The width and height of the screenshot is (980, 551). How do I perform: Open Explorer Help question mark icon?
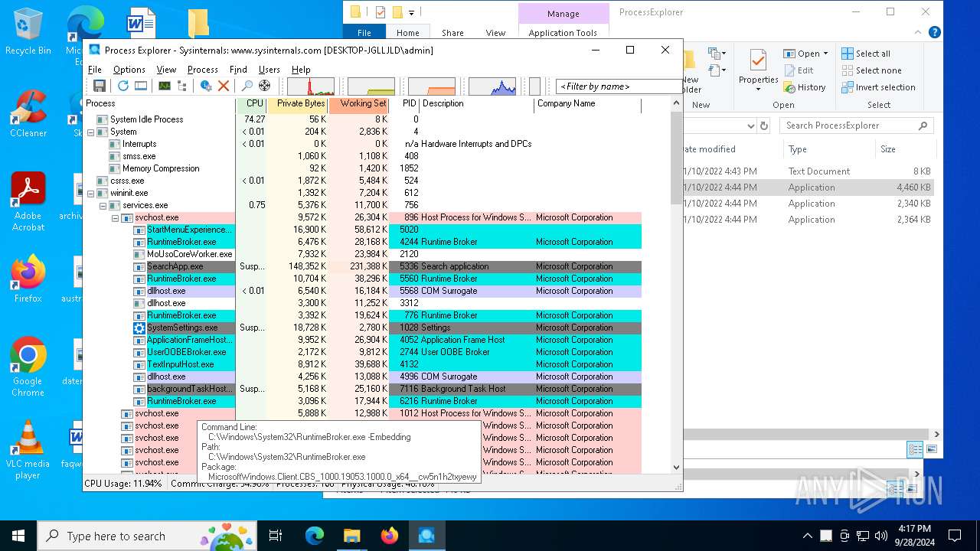point(934,32)
